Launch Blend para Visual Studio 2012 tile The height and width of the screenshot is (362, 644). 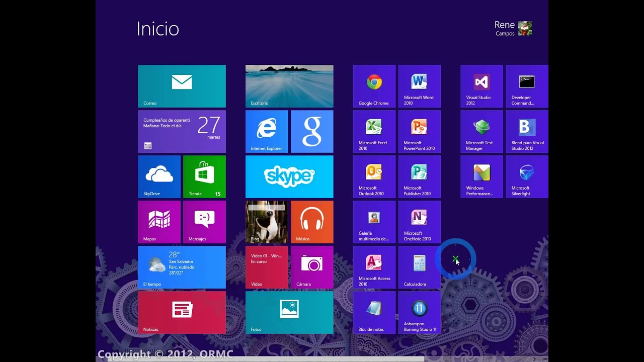click(527, 131)
